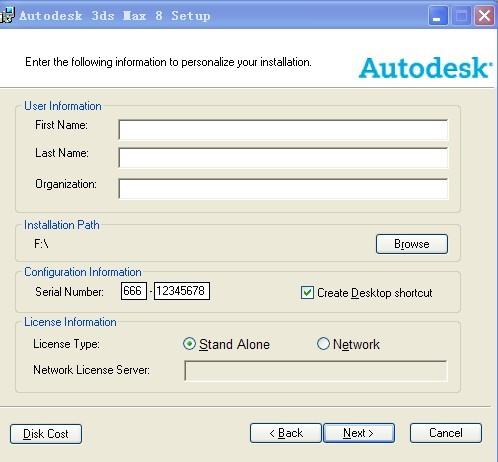The height and width of the screenshot is (462, 498).
Task: Select the Stand Alone license type
Action: coord(189,344)
